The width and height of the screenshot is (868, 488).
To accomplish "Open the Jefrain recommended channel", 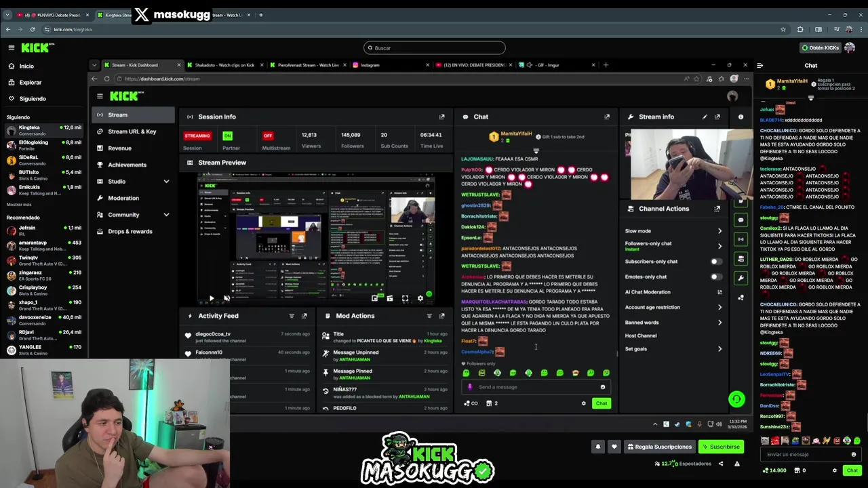I will coord(43,230).
